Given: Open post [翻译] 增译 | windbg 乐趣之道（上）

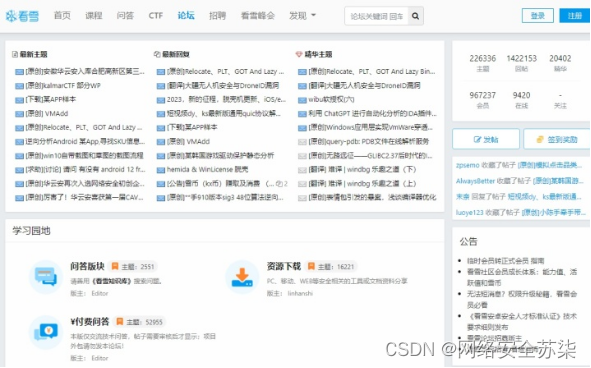Looking at the screenshot, I should pos(362,184).
